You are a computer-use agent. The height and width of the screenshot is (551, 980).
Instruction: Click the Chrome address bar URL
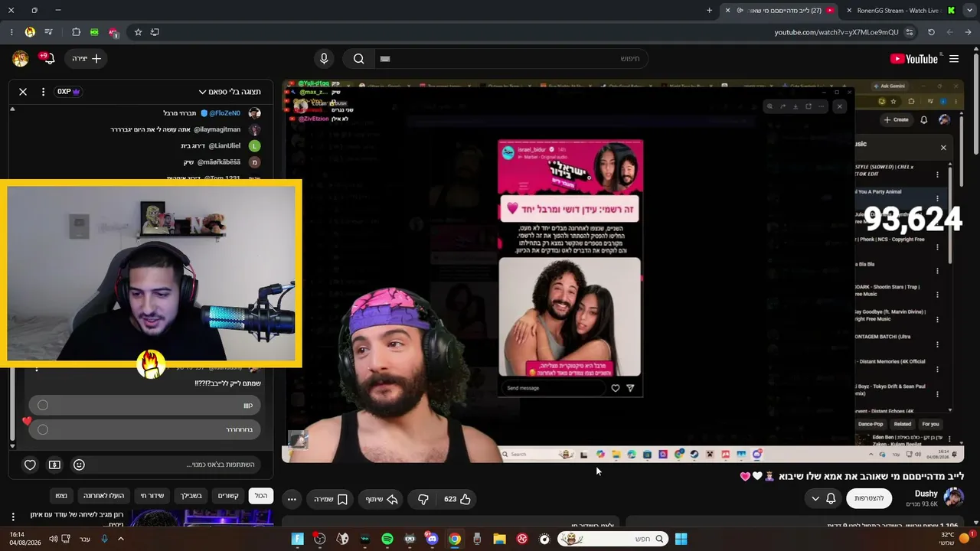pos(836,32)
